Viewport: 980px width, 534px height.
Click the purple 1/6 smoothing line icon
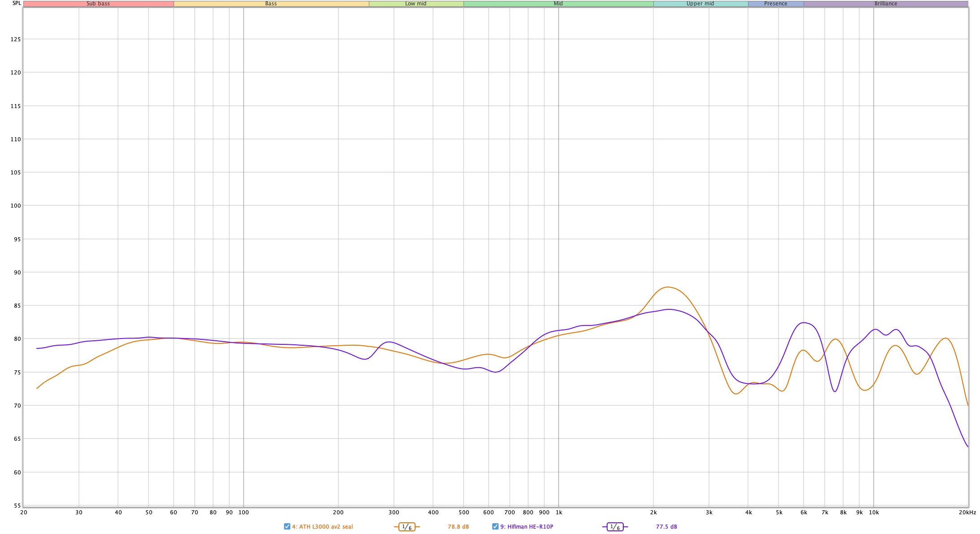[615, 527]
